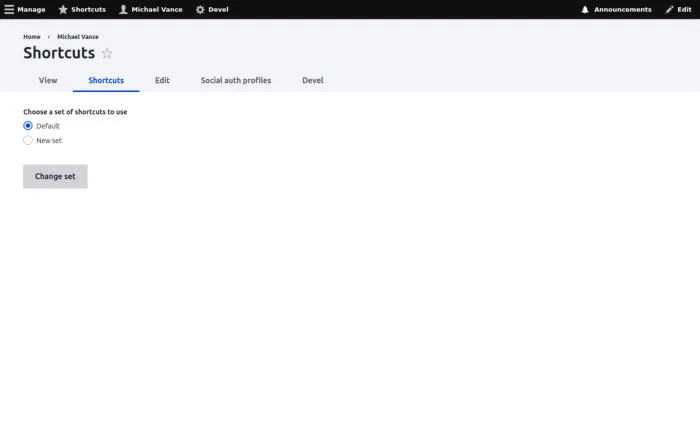The image size is (700, 438).
Task: Switch to the Devel tab
Action: (x=312, y=80)
